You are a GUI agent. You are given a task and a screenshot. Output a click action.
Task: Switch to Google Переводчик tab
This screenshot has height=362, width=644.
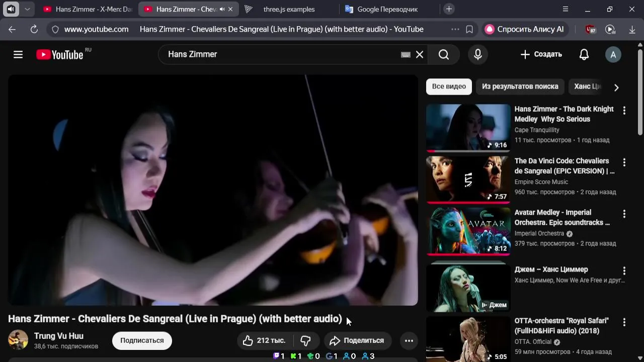(x=388, y=9)
